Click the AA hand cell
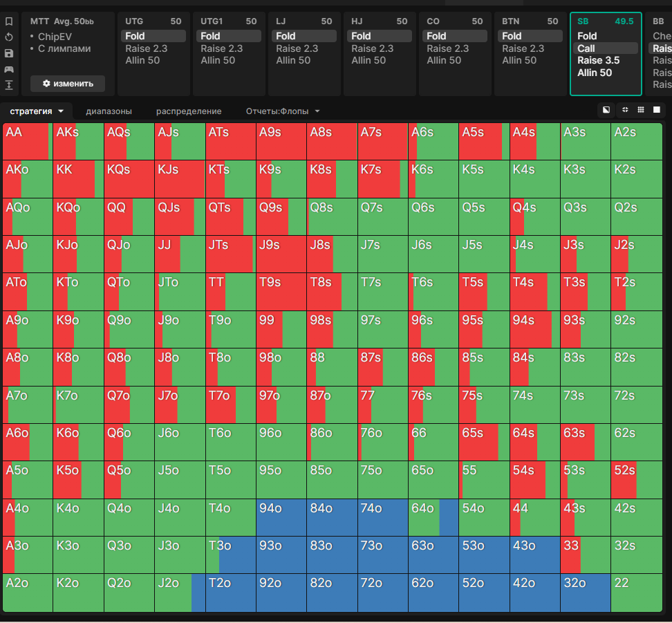Screen dimensions: 672x623 click(x=28, y=142)
